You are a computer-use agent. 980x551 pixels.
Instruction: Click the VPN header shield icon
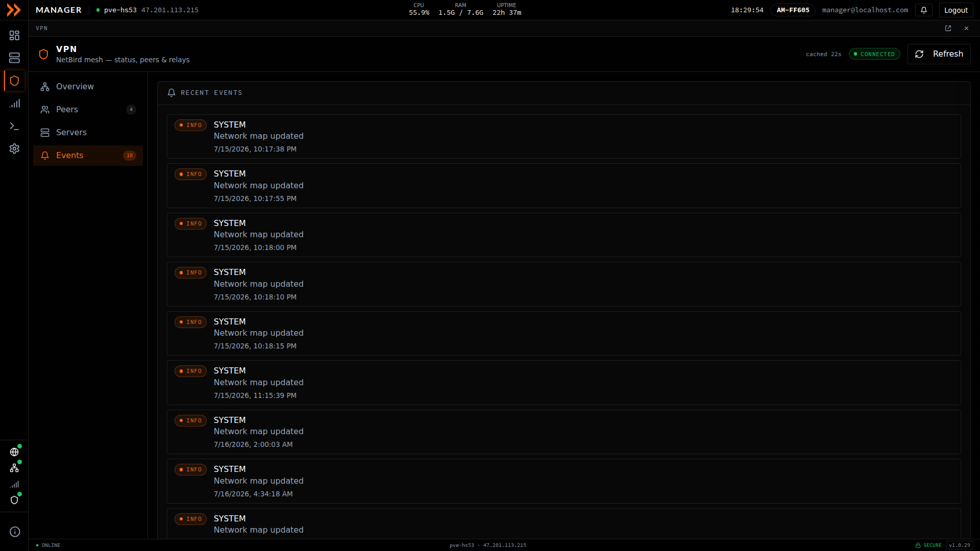coord(43,54)
